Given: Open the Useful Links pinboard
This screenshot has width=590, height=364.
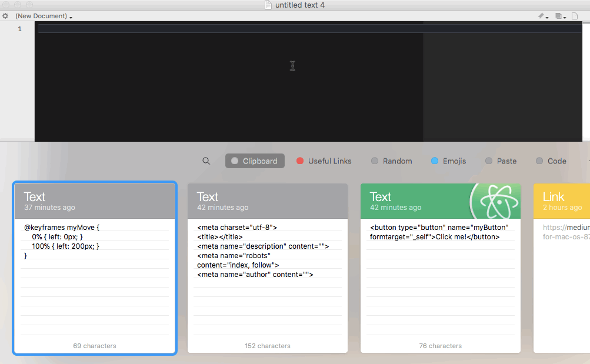Looking at the screenshot, I should pos(324,161).
